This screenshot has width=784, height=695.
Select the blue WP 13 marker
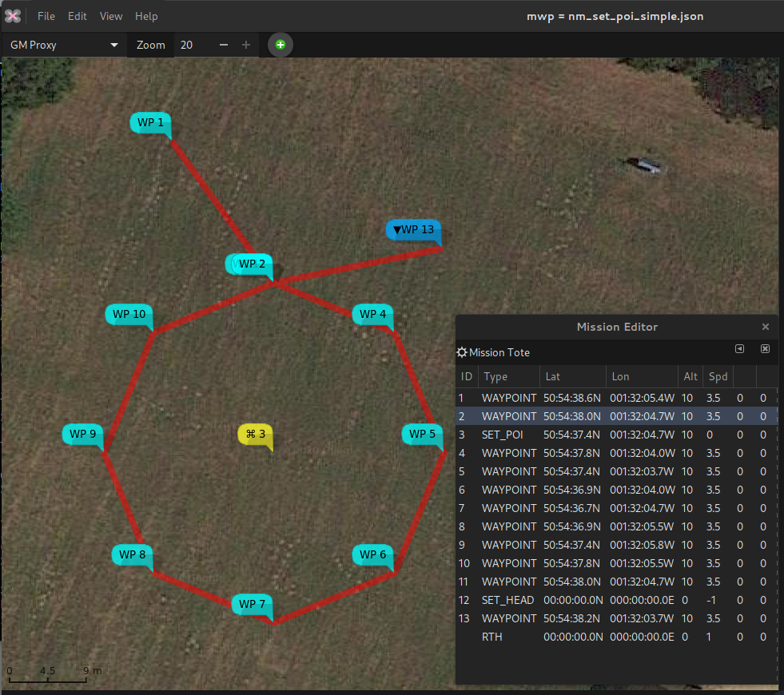pos(413,229)
